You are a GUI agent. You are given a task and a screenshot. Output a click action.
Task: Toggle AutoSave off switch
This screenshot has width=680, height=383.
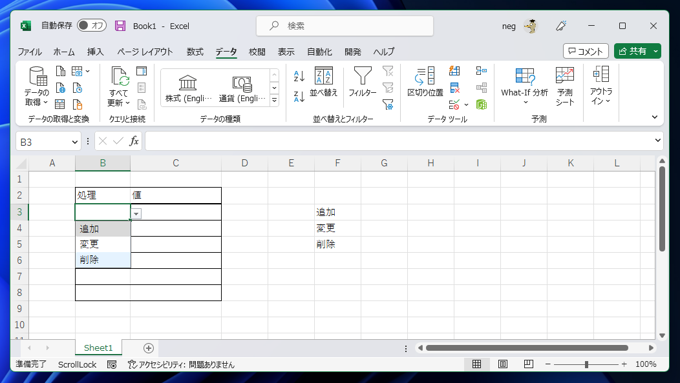[92, 26]
